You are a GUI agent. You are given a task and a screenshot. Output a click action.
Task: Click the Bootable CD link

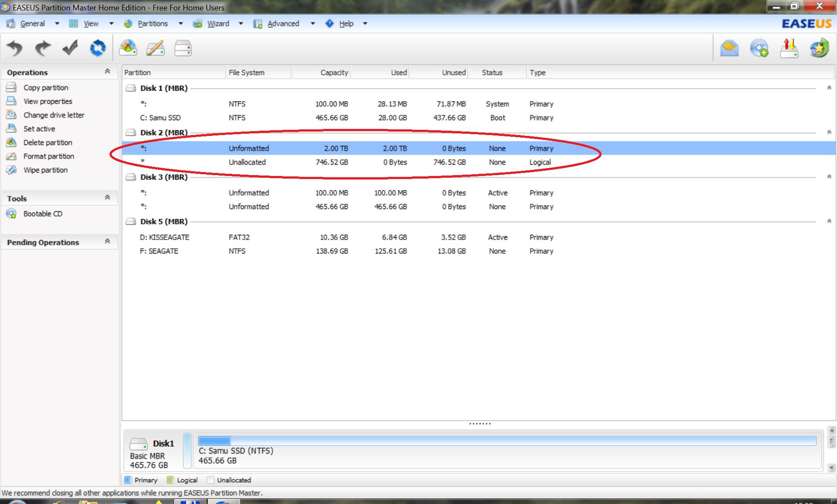43,214
